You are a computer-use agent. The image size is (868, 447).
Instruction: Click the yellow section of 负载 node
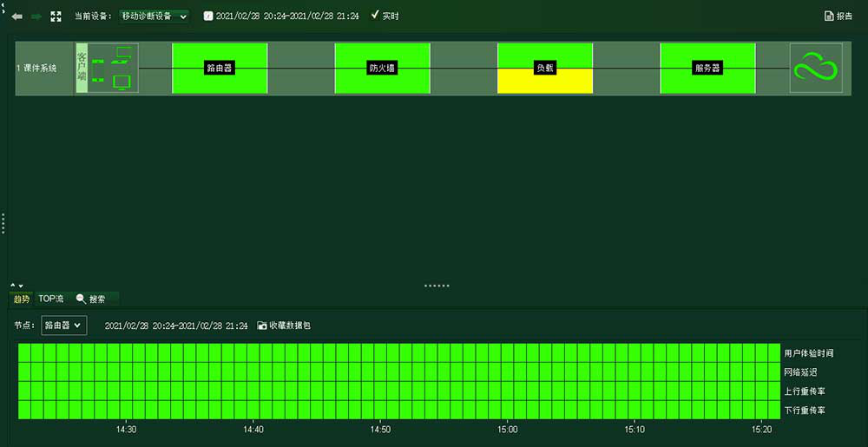[x=544, y=83]
